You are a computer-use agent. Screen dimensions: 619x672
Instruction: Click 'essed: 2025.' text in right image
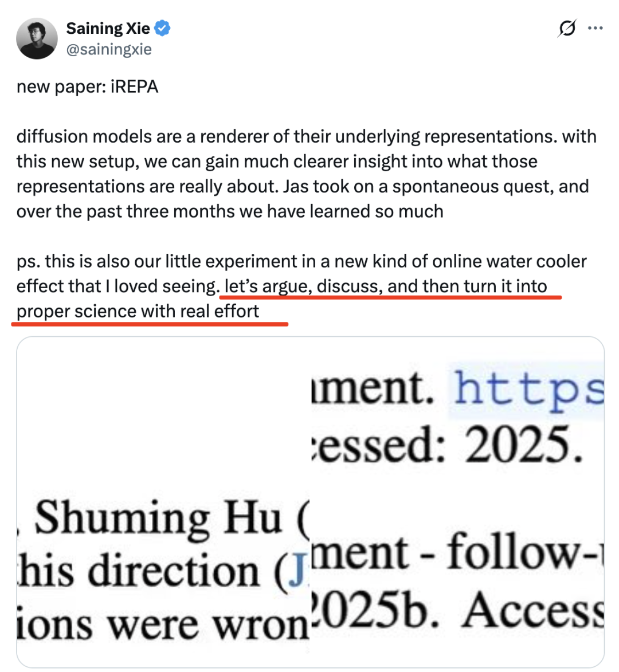coord(447,445)
